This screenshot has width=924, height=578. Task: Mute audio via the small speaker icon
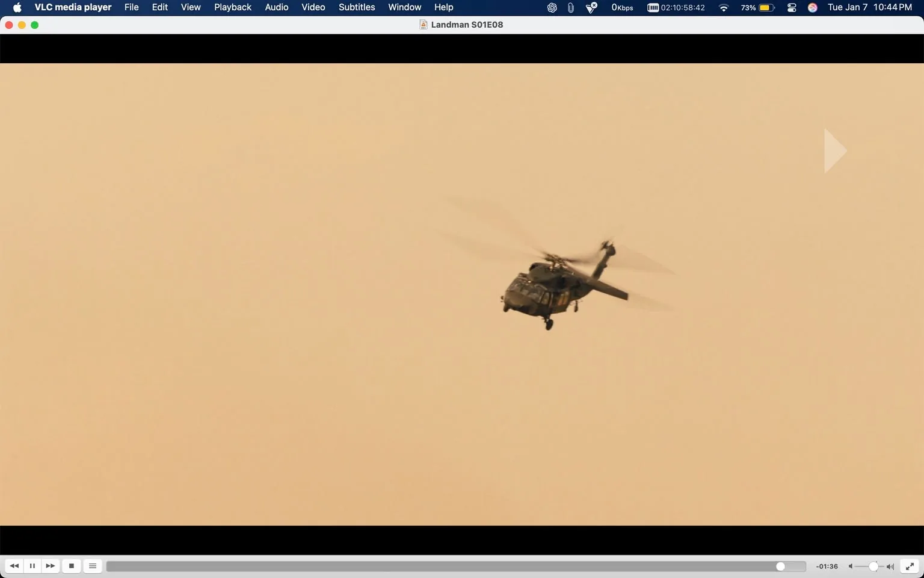851,566
